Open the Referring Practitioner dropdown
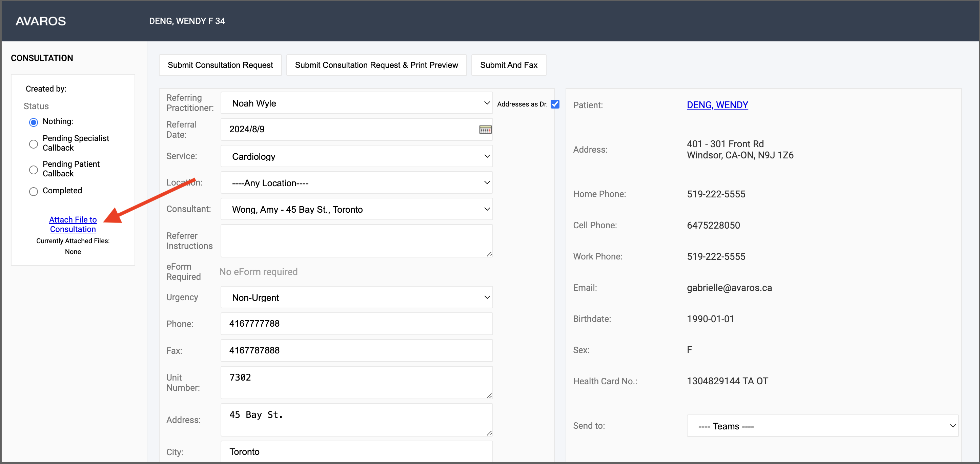Image resolution: width=980 pixels, height=464 pixels. coord(356,103)
